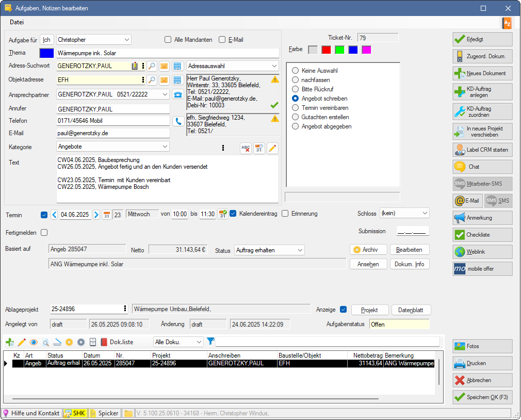Screen dimensions: 521x420
Task: Open the Datei menu
Action: point(17,22)
